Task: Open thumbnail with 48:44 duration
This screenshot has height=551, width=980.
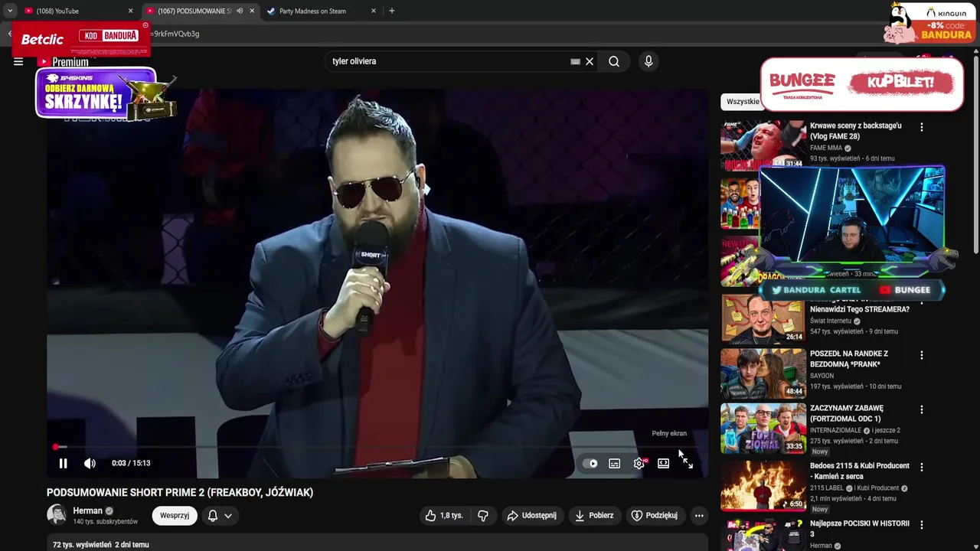Action: pyautogui.click(x=763, y=373)
